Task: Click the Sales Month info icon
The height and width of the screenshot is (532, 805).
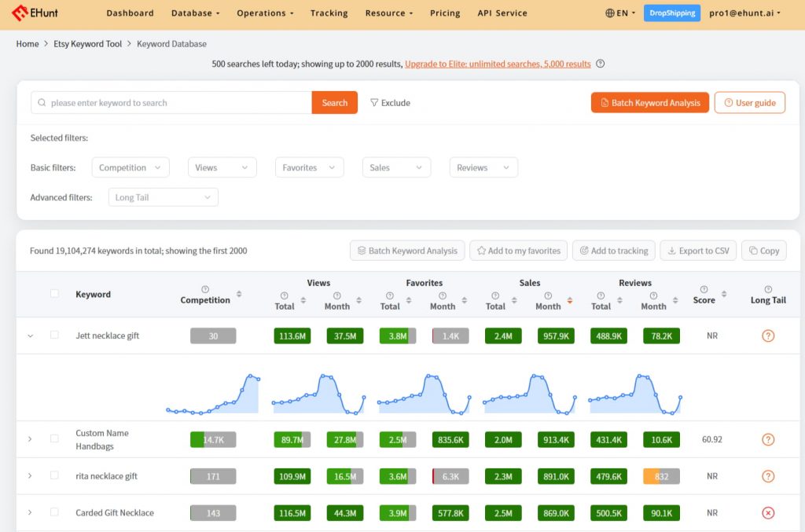Action: (548, 295)
